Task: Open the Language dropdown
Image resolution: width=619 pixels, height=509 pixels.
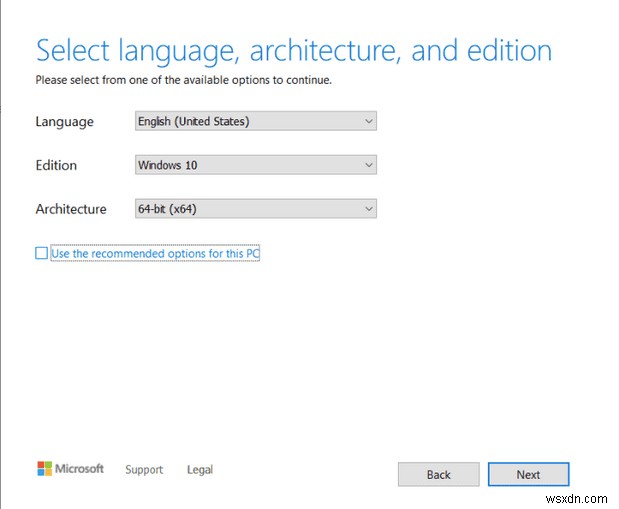Action: [255, 121]
